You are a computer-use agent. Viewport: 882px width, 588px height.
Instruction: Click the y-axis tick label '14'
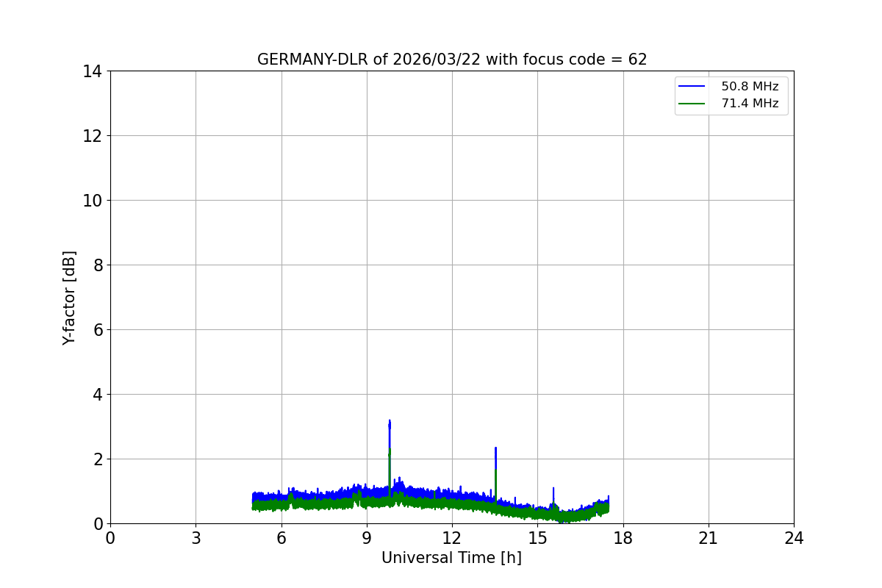coord(93,71)
